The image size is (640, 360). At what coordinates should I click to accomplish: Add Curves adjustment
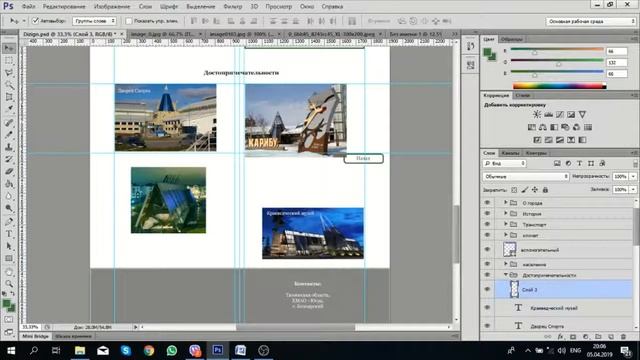coord(560,115)
